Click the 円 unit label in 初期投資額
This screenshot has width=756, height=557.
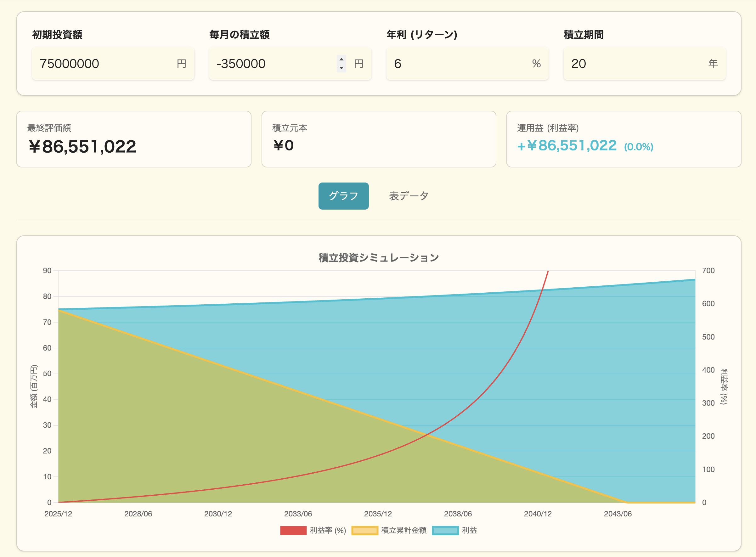point(181,64)
